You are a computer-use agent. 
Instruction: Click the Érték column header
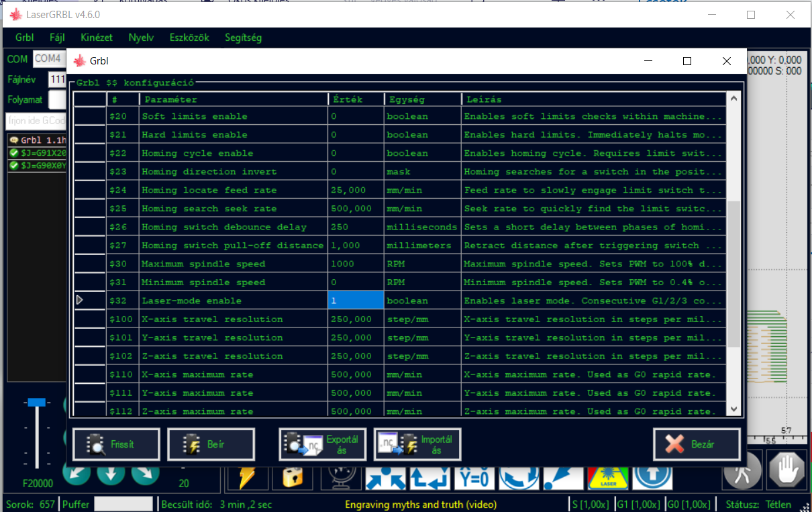coord(356,99)
